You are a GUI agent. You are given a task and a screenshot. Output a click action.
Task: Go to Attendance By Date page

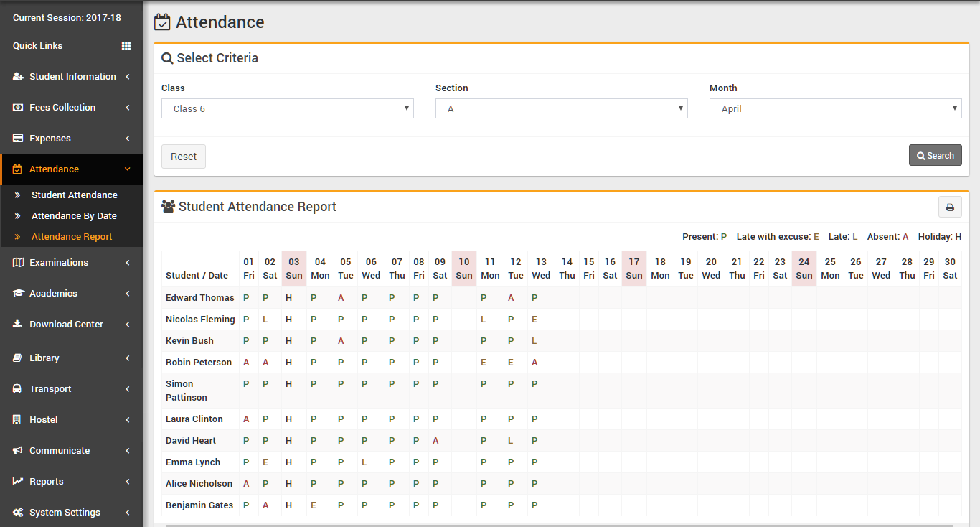click(x=74, y=216)
